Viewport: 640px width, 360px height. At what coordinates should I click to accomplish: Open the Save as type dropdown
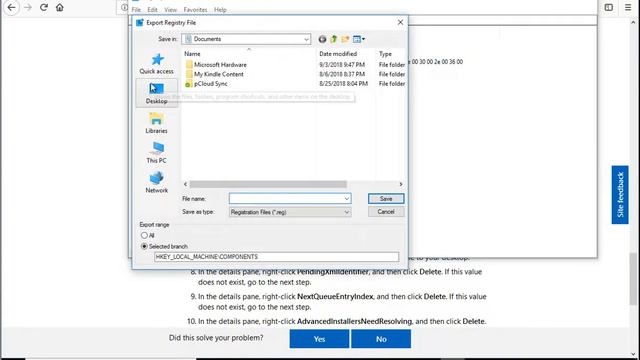[290, 212]
